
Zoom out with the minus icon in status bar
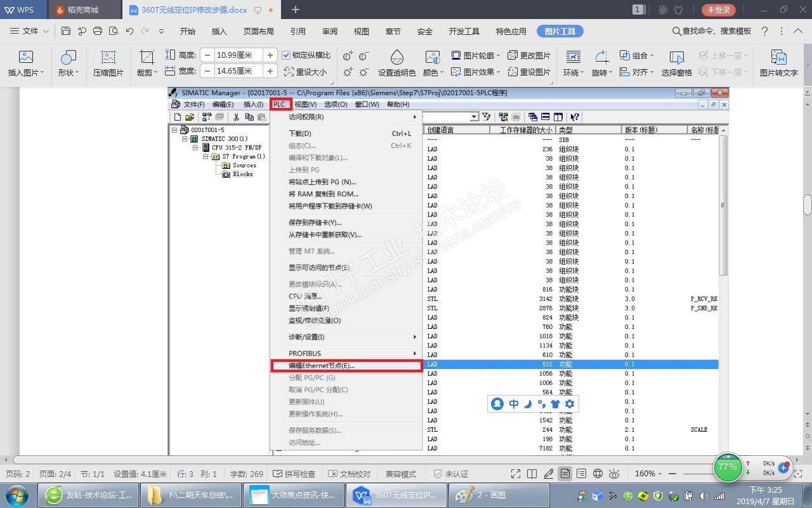point(672,474)
